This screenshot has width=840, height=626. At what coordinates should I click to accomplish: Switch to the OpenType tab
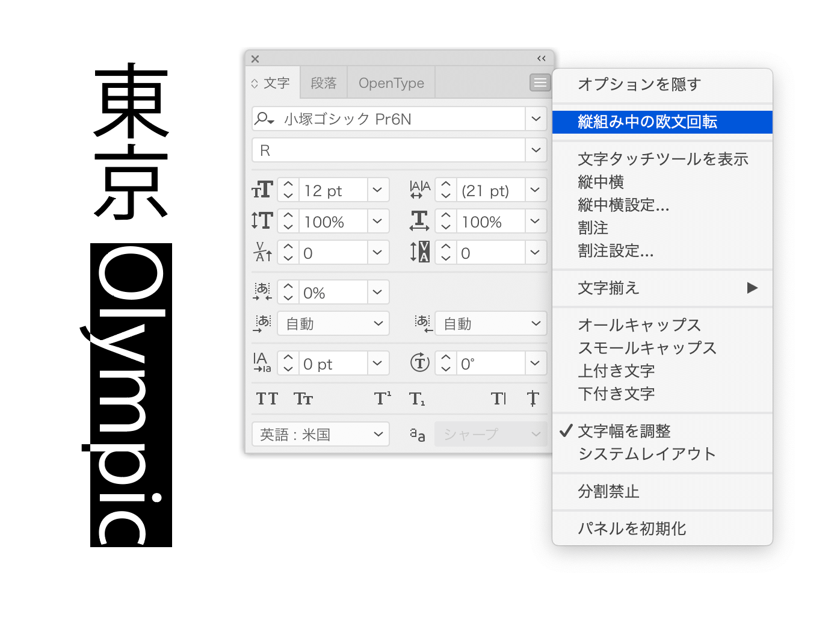click(x=391, y=83)
